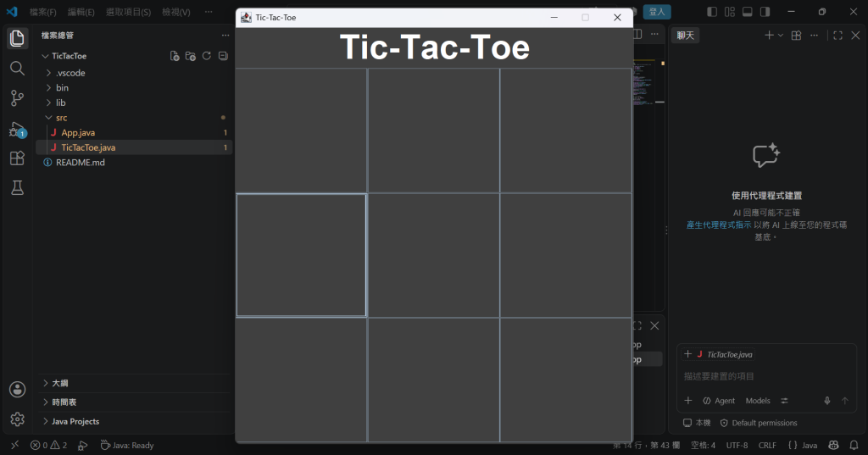The height and width of the screenshot is (455, 868).
Task: Open the Extensions view
Action: click(x=17, y=158)
